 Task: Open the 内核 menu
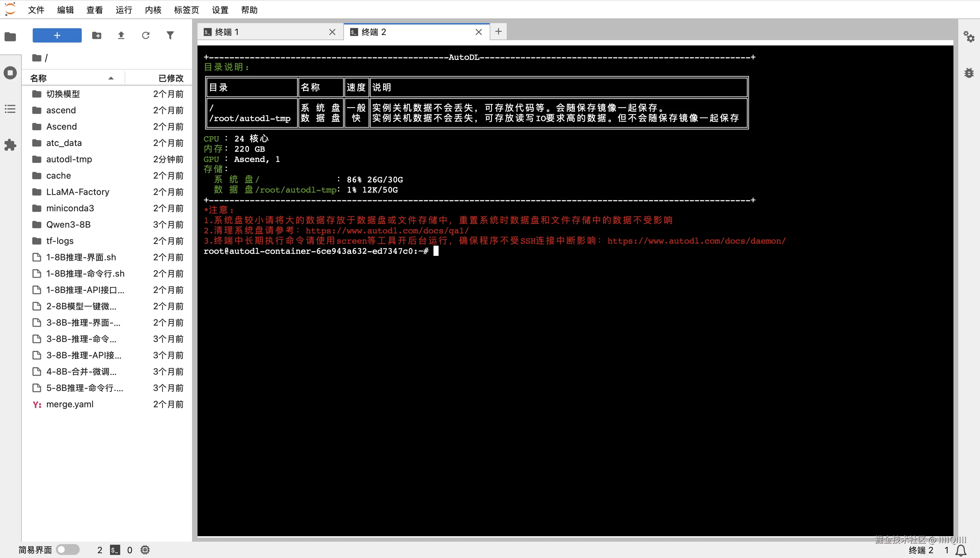click(x=153, y=10)
